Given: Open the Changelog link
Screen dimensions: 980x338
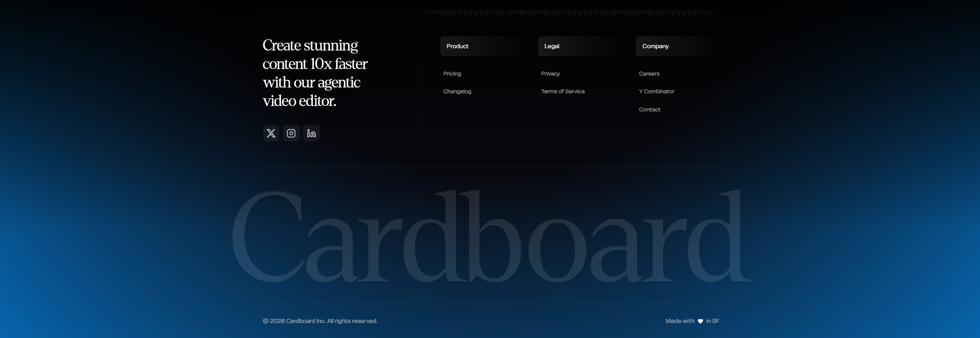Looking at the screenshot, I should [x=457, y=91].
